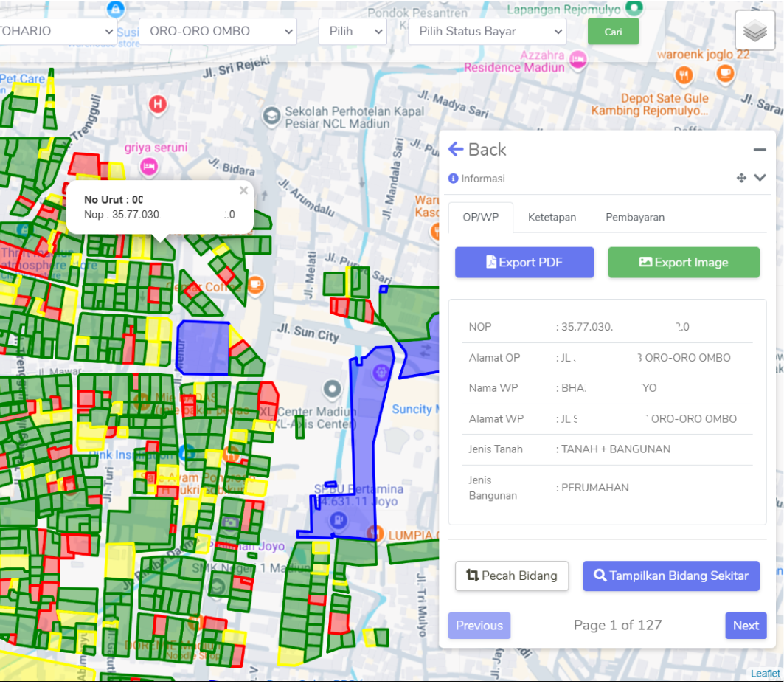Viewport: 784px width, 684px height.
Task: Click the Export PDF button
Action: [524, 262]
